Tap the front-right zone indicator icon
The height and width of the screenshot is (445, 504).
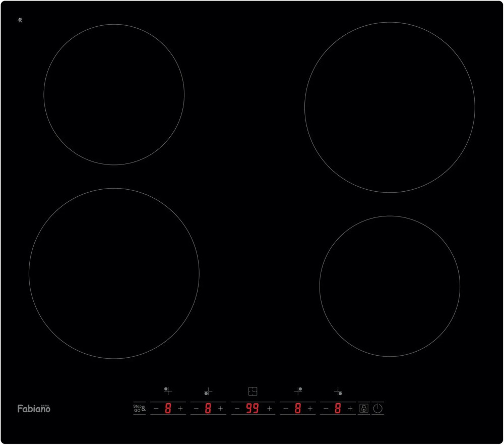point(338,391)
